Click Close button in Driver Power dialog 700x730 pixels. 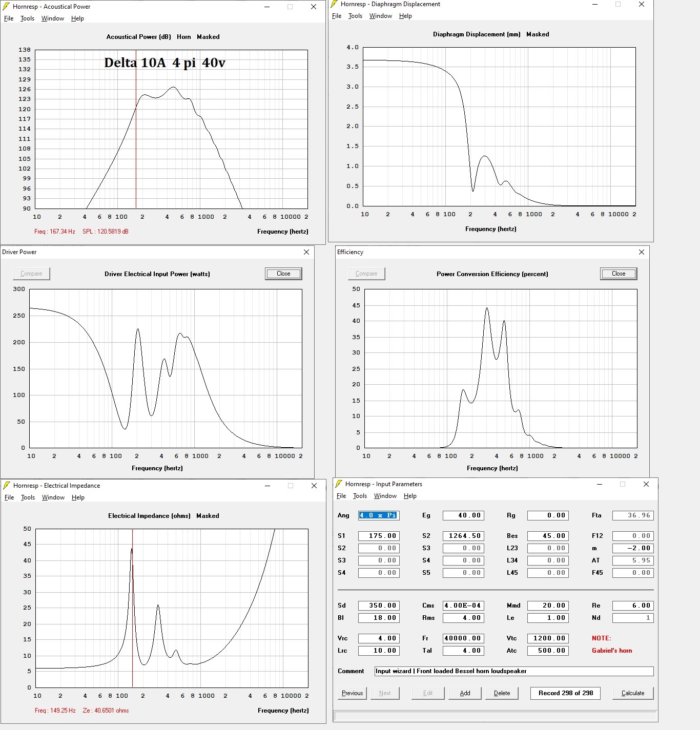283,274
